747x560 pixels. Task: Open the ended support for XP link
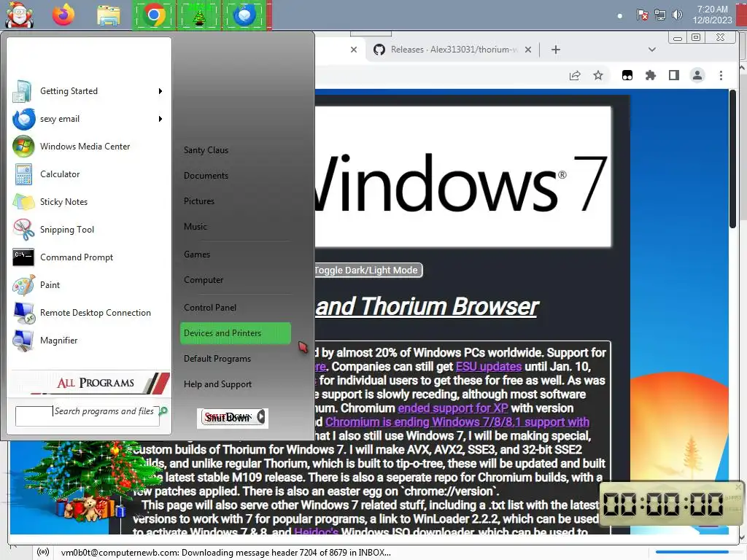coord(452,408)
